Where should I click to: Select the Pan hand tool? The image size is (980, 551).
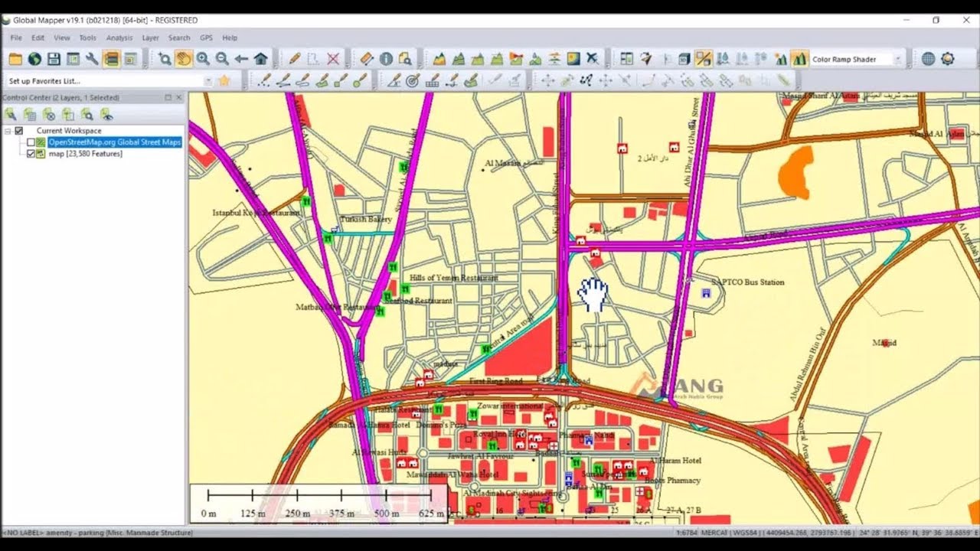coord(184,59)
